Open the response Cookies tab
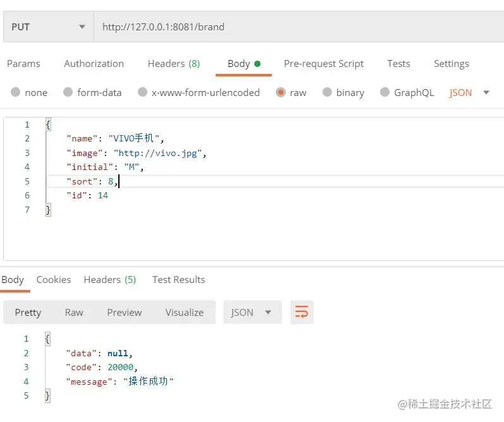The image size is (504, 422). coord(54,280)
